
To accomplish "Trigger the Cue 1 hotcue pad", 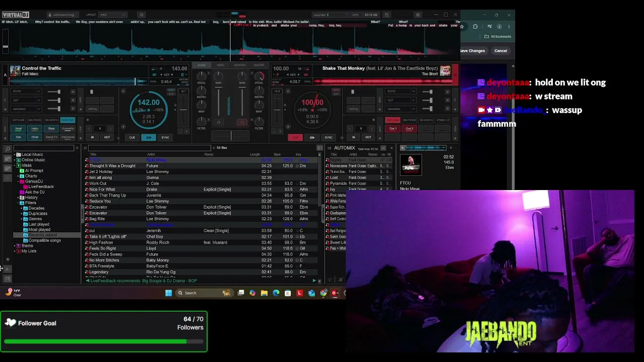I will coord(393,129).
